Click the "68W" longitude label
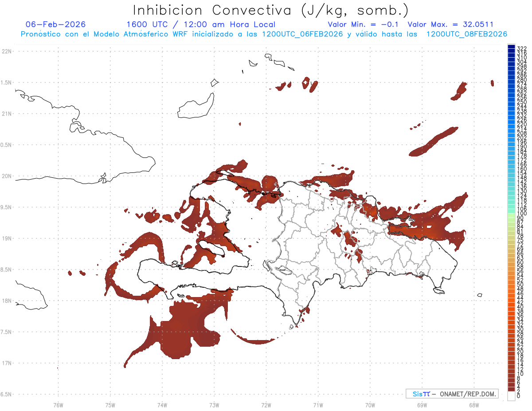The height and width of the screenshot is (411, 532). 474,404
